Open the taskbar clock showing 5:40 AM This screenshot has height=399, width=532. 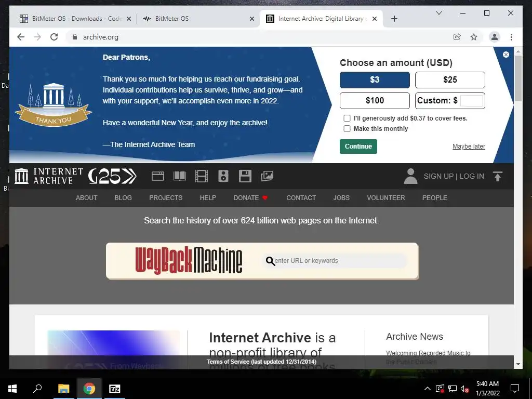[x=487, y=389]
